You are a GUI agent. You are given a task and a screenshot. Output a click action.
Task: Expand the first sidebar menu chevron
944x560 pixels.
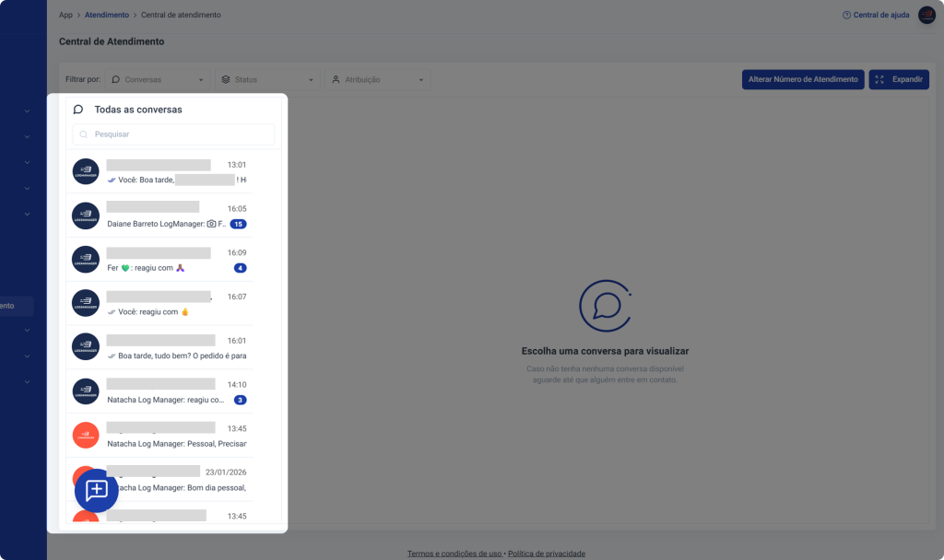(28, 111)
